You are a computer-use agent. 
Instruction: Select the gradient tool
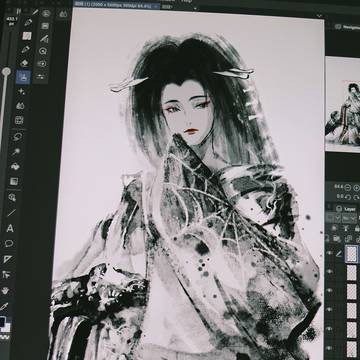14,181
